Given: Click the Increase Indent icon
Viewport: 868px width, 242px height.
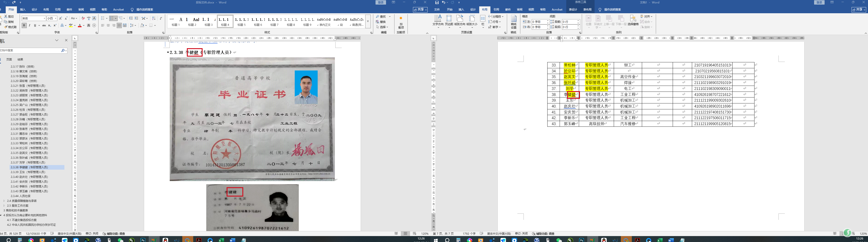Looking at the screenshot, I should point(136,18).
